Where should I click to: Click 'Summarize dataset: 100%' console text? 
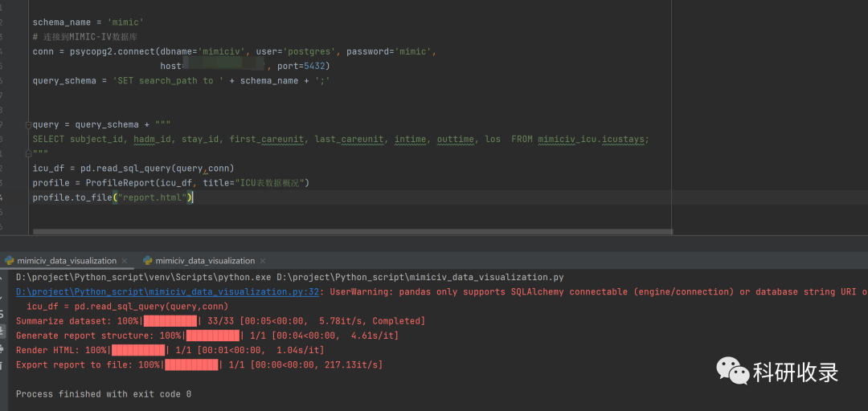coord(77,321)
